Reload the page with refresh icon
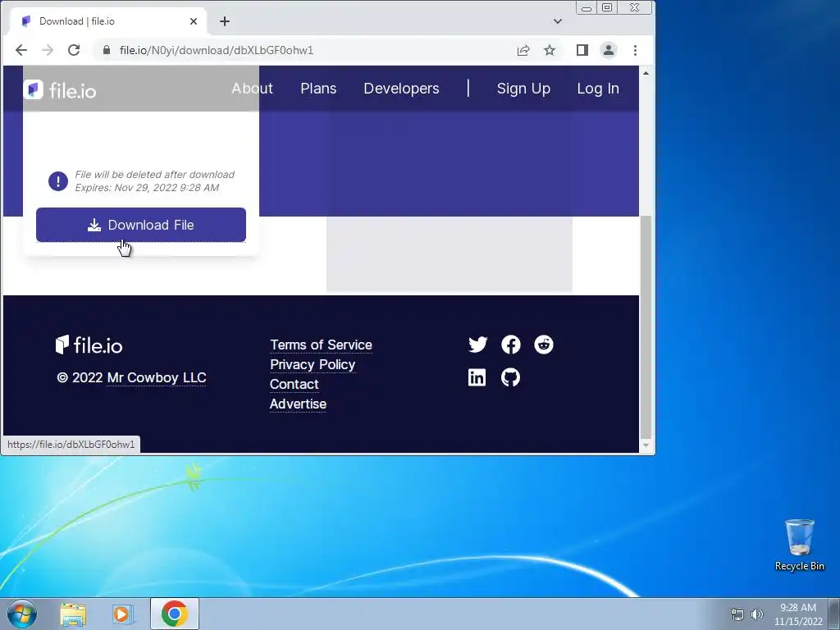 point(74,50)
